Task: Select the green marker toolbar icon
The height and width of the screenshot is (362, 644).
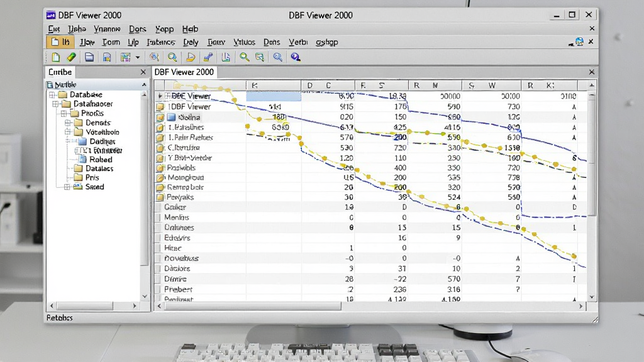Action: tap(72, 57)
